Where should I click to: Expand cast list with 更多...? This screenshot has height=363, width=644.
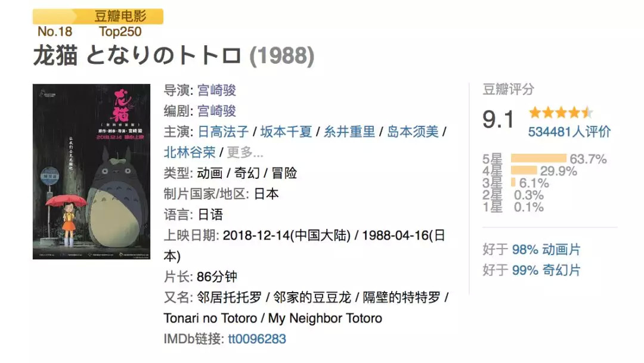point(244,152)
